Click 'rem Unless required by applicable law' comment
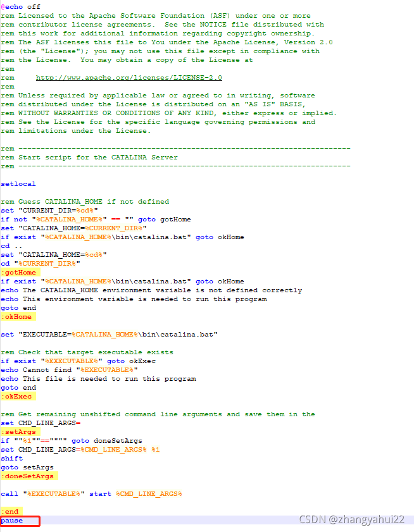Image resolution: width=414 pixels, height=532 pixels. point(158,96)
